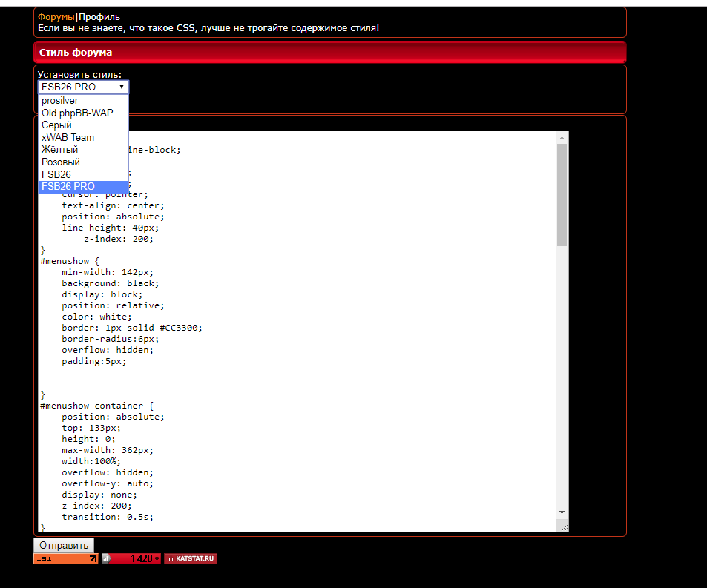Image resolution: width=707 pixels, height=588 pixels.
Task: Pick the Серый style from list
Action: [x=56, y=125]
